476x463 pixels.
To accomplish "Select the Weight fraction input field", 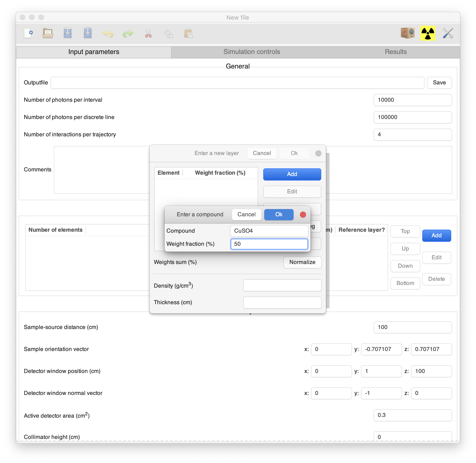I will [270, 244].
